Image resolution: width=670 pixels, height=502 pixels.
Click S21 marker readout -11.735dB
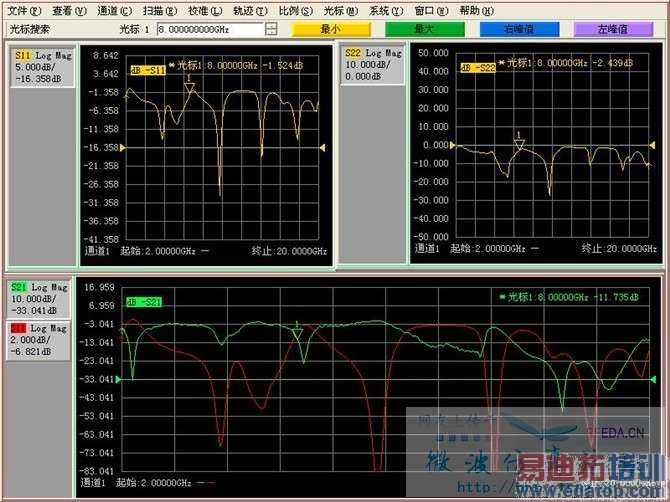tap(616, 297)
